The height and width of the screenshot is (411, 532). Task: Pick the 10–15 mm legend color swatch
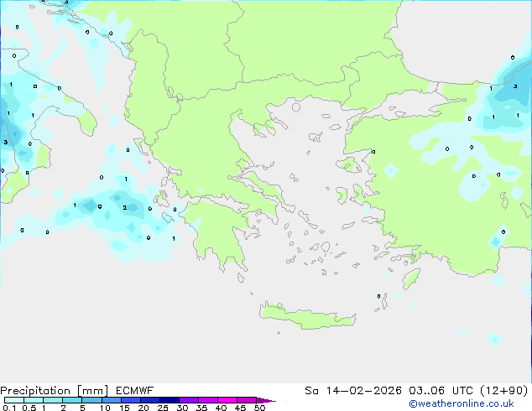[111, 400]
